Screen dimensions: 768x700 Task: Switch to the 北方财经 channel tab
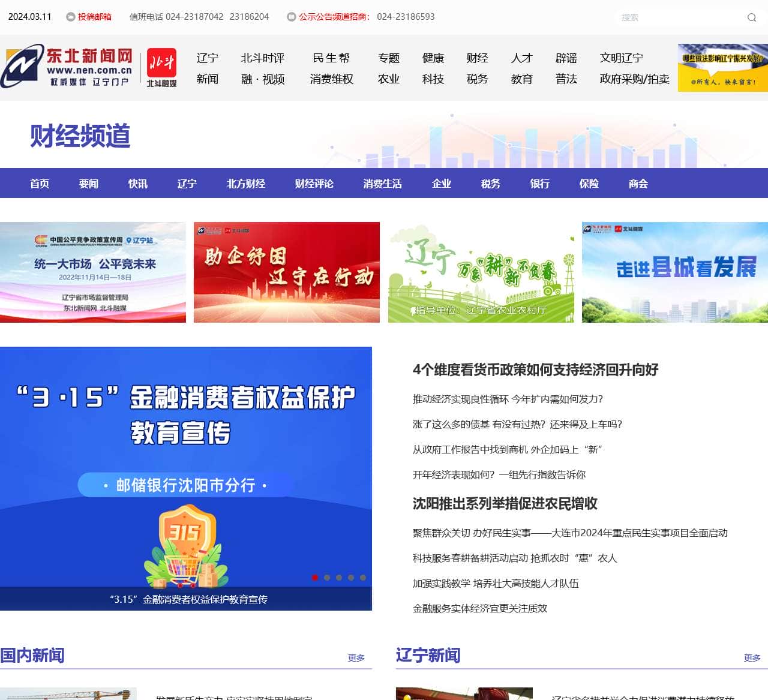coord(245,184)
